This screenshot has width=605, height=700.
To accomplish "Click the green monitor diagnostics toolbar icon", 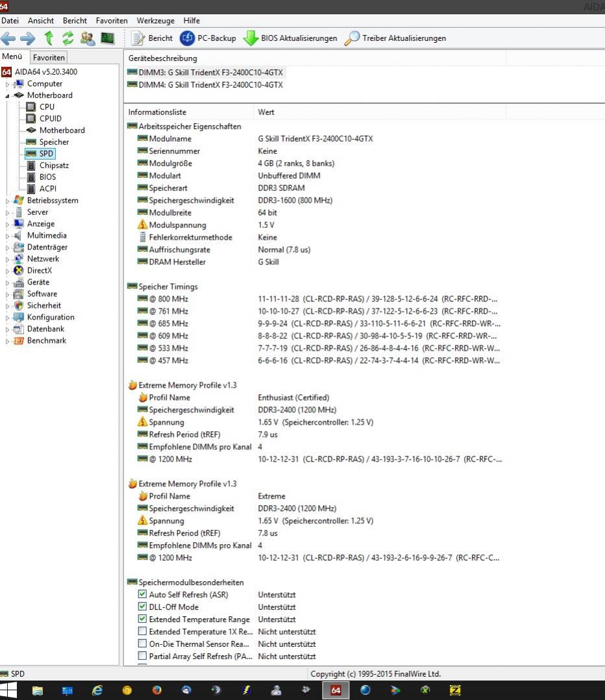I will [x=108, y=38].
